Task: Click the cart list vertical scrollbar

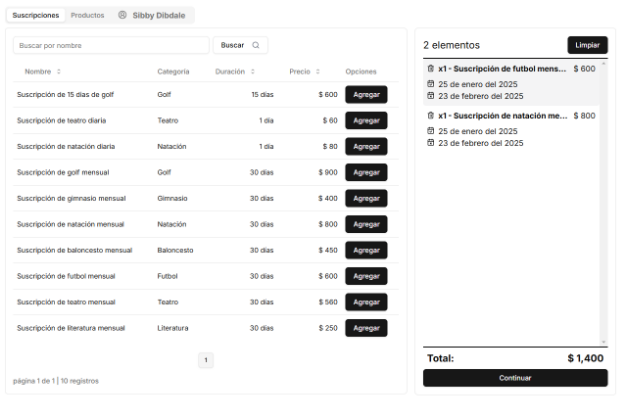Action: click(x=603, y=200)
